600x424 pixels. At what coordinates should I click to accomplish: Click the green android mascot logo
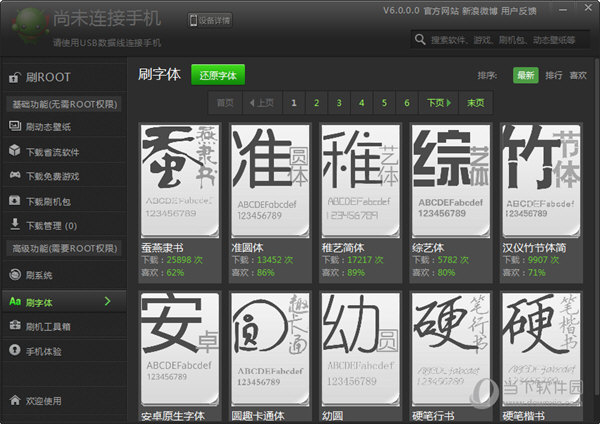pyautogui.click(x=29, y=25)
